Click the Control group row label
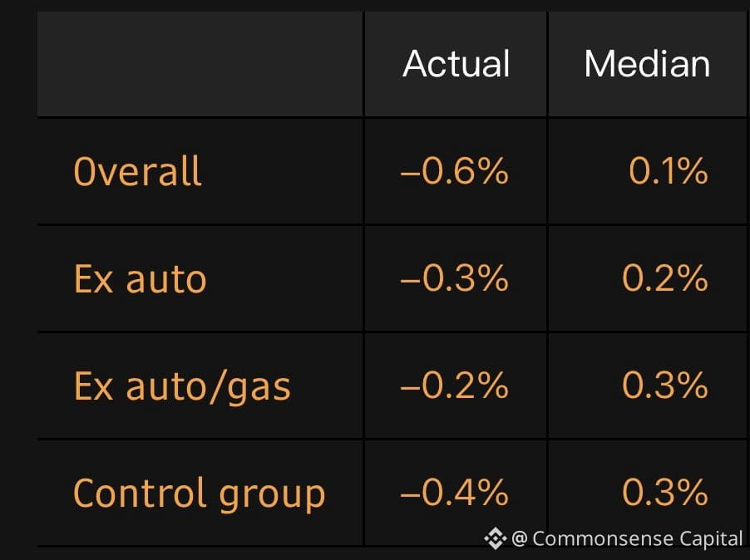The image size is (750, 560). (x=199, y=494)
